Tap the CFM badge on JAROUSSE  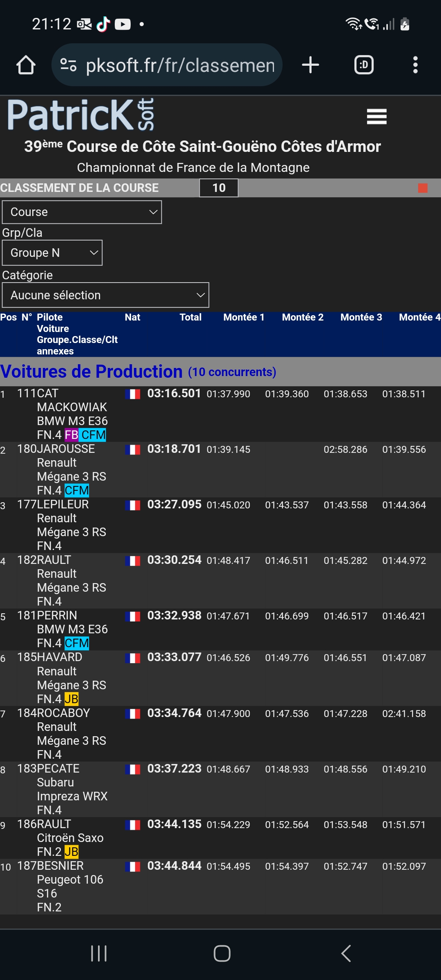pyautogui.click(x=77, y=490)
